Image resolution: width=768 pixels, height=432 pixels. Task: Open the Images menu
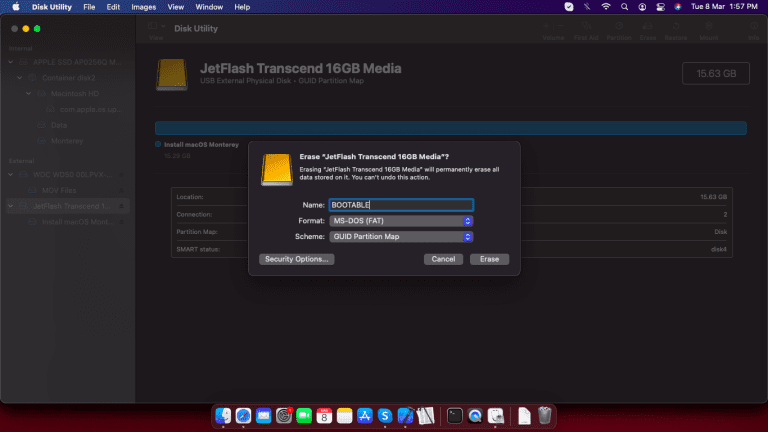point(144,7)
